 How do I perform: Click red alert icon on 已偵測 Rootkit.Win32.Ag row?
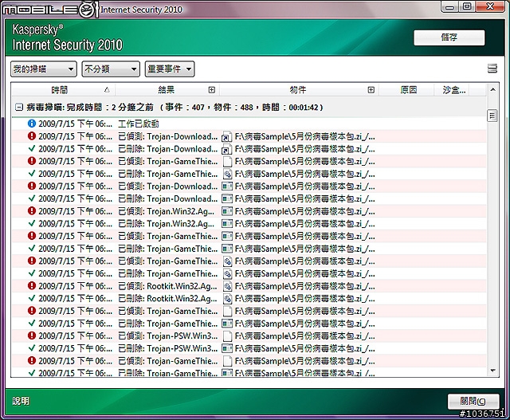[32, 286]
